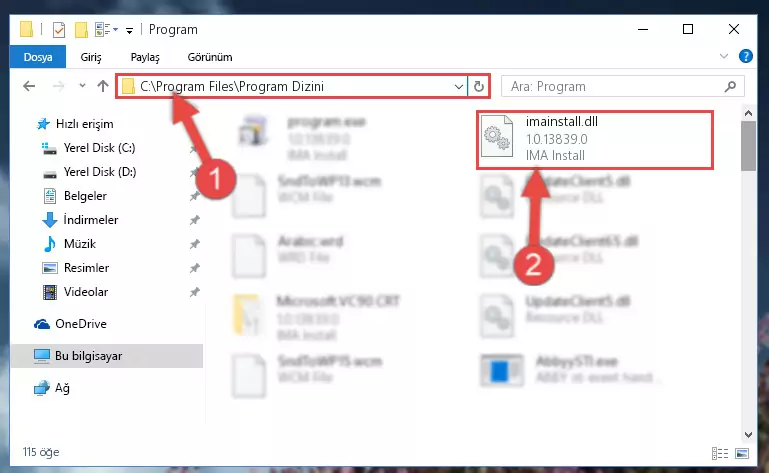Click the refresh icon beside address bar
The height and width of the screenshot is (473, 769).
coord(479,87)
